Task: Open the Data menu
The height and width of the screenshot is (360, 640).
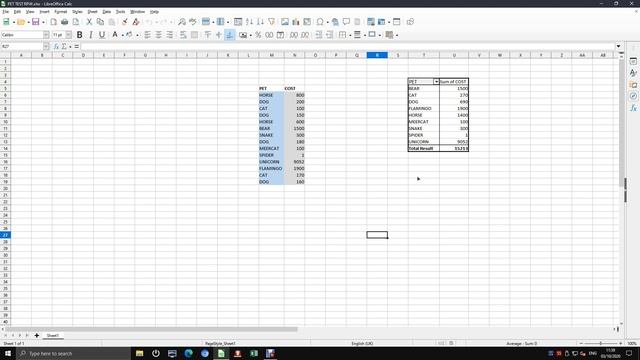Action: point(107,12)
